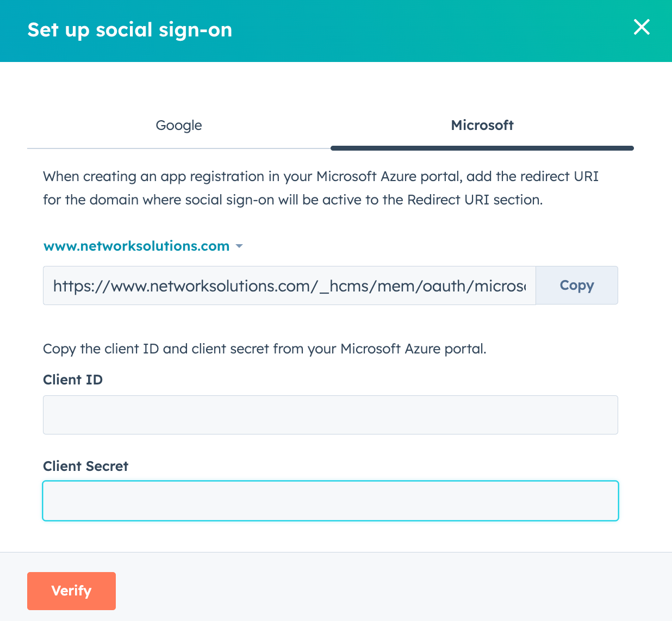Click the dark underline beneath the Microsoft tab
This screenshot has width=672, height=621.
pos(482,148)
